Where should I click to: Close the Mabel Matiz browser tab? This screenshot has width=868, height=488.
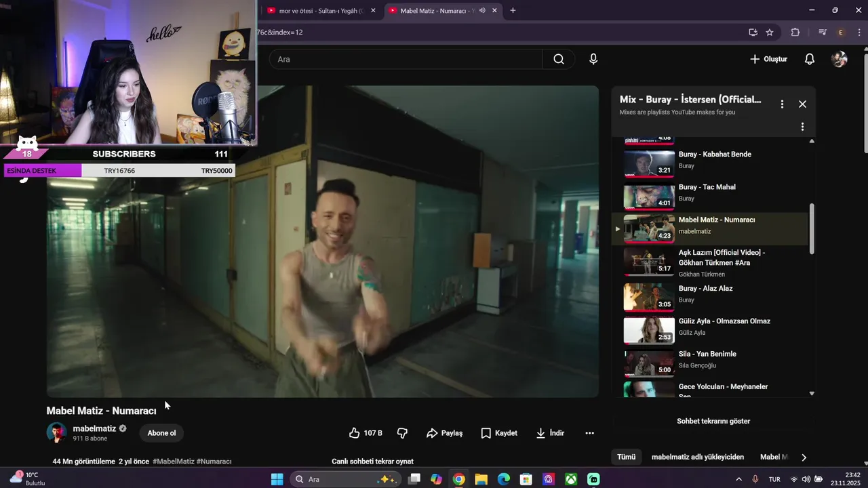494,11
